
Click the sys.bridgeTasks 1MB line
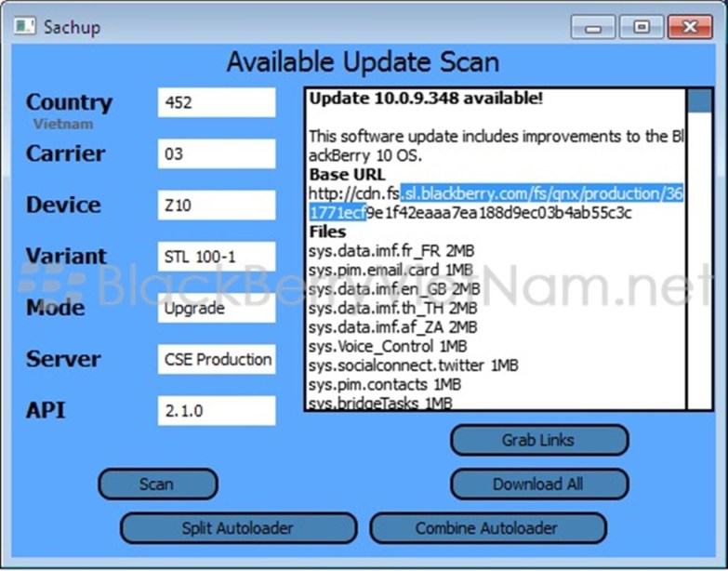[x=380, y=403]
